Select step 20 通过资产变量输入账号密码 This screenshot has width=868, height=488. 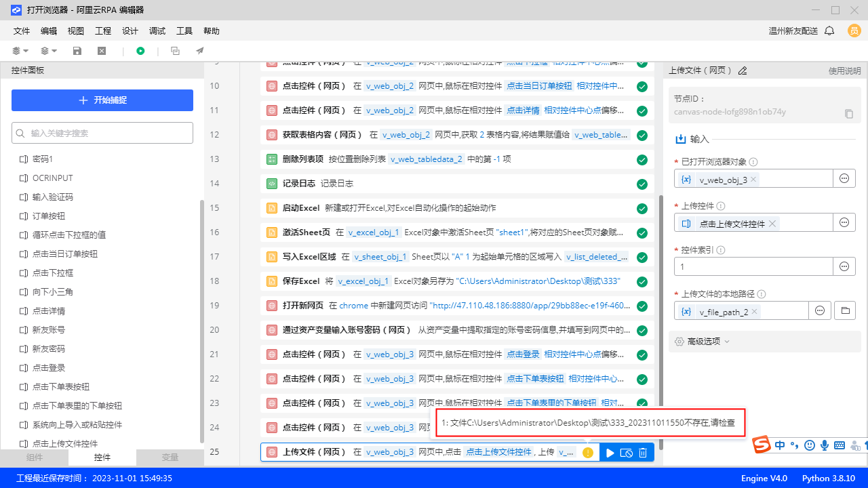457,330
